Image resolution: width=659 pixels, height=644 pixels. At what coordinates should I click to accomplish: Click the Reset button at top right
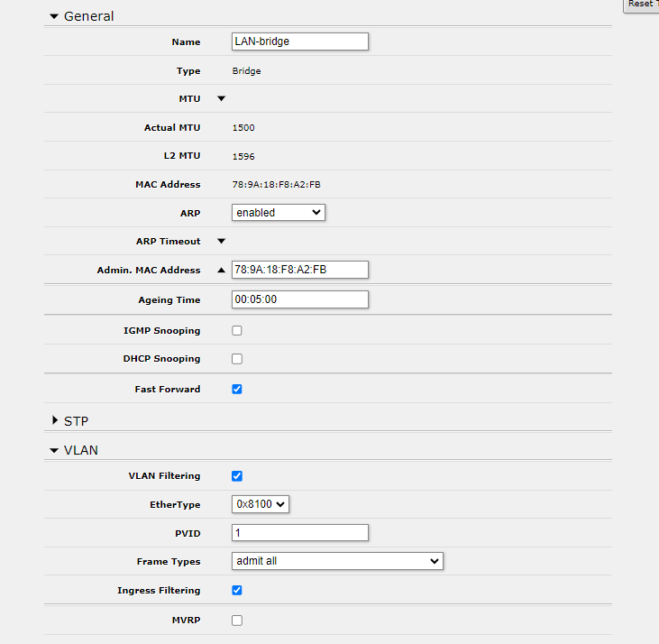(641, 5)
